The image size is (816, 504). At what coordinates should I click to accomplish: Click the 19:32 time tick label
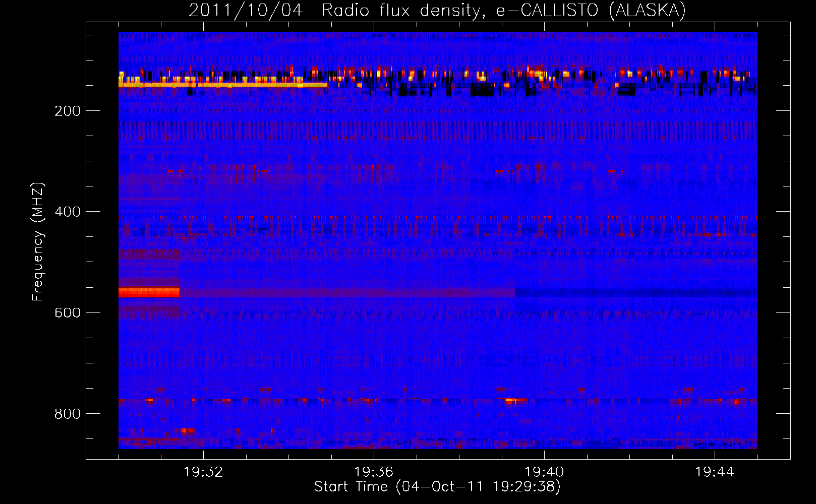(203, 472)
